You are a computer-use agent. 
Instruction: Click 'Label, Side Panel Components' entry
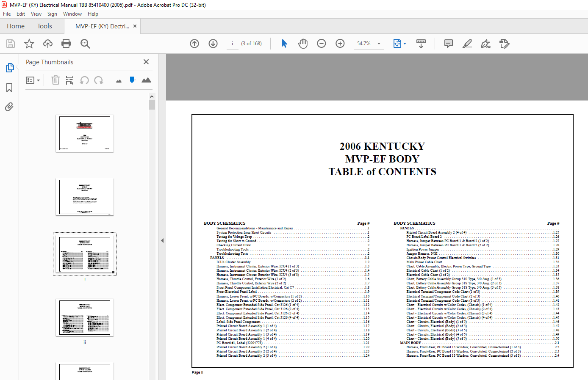pyautogui.click(x=239, y=322)
